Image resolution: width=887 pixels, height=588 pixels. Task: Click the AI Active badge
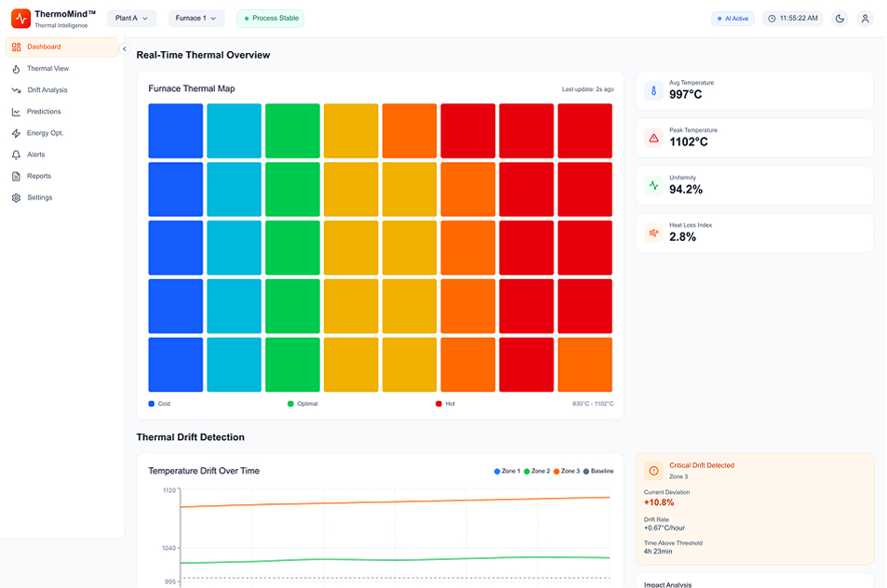(x=732, y=19)
